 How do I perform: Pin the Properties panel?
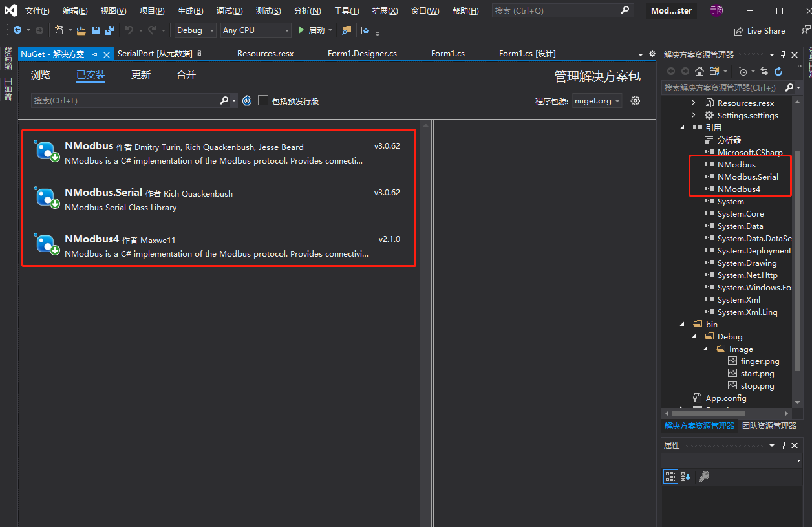click(x=783, y=446)
